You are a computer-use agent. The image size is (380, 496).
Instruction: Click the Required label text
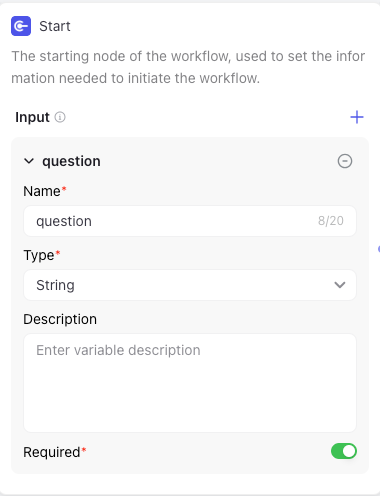pyautogui.click(x=52, y=452)
